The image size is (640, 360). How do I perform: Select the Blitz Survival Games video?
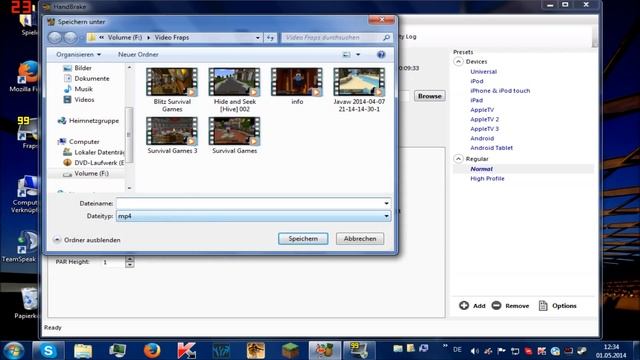(x=172, y=90)
